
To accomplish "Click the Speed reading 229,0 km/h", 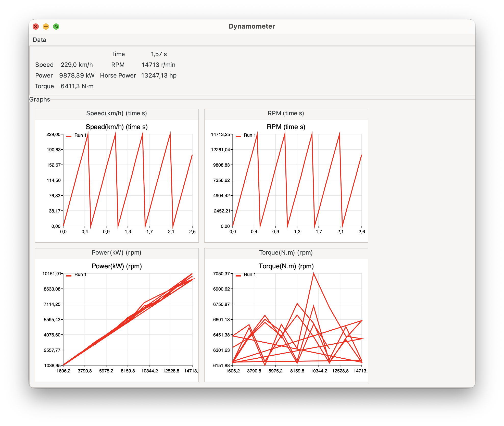I will [x=77, y=65].
